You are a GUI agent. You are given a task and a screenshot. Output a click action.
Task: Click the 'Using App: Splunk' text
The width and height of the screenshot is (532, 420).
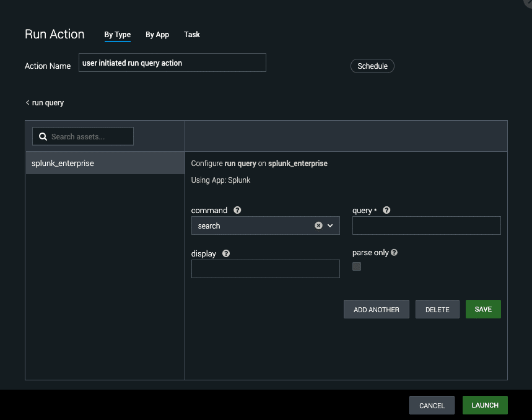coord(220,180)
